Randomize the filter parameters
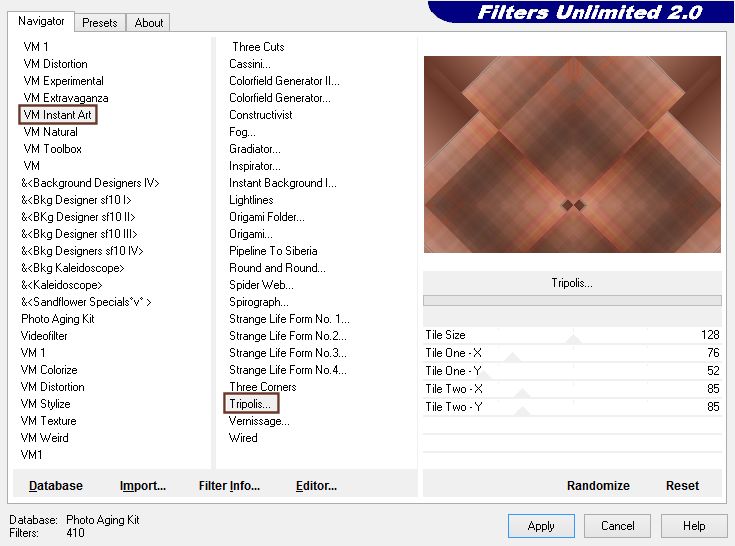Image resolution: width=735 pixels, height=546 pixels. (x=598, y=486)
